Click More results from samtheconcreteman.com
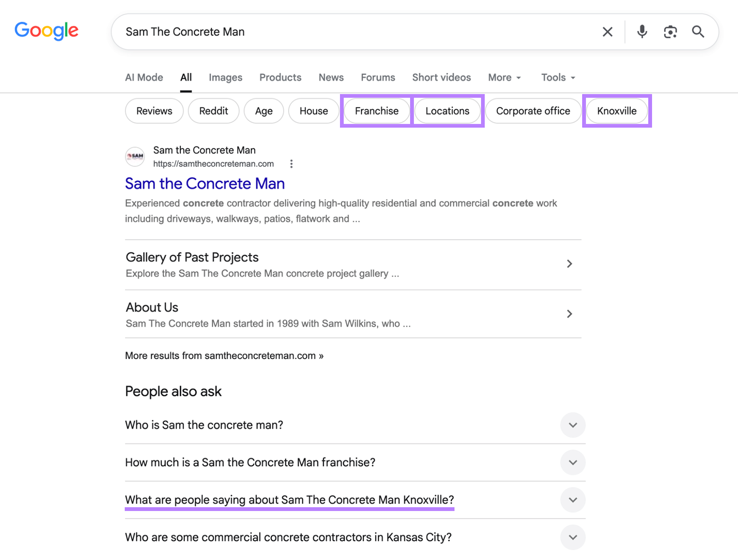The image size is (738, 560). (224, 356)
